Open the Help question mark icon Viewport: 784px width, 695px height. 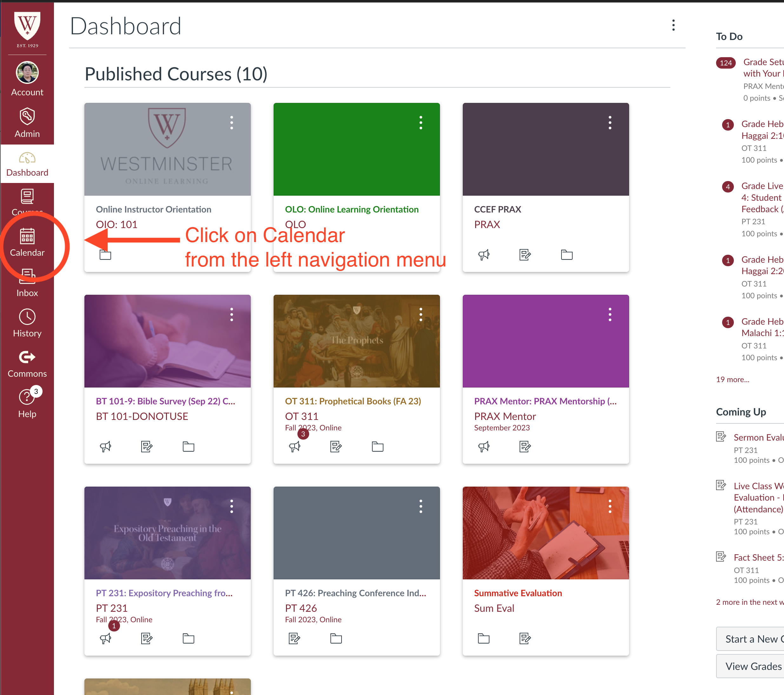(27, 397)
